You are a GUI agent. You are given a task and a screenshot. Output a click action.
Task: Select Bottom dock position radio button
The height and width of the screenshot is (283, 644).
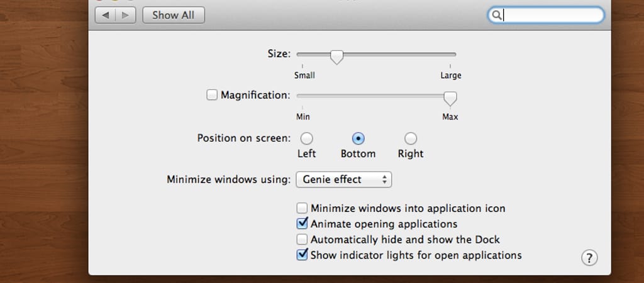tap(358, 138)
